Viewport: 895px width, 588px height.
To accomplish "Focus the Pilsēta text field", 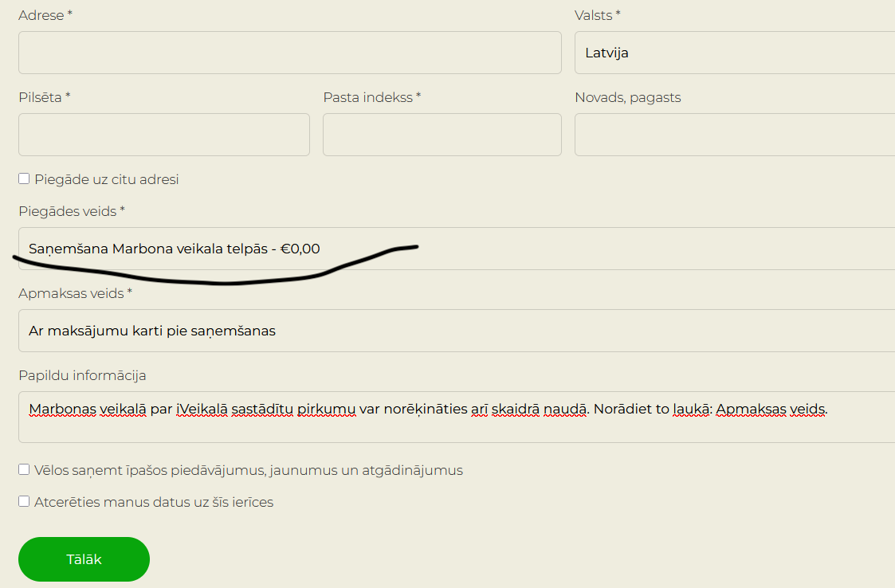I will click(x=164, y=135).
